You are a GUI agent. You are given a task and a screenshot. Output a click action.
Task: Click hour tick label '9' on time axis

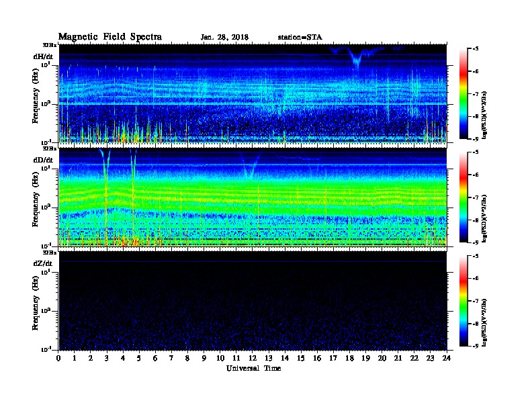pos(204,358)
